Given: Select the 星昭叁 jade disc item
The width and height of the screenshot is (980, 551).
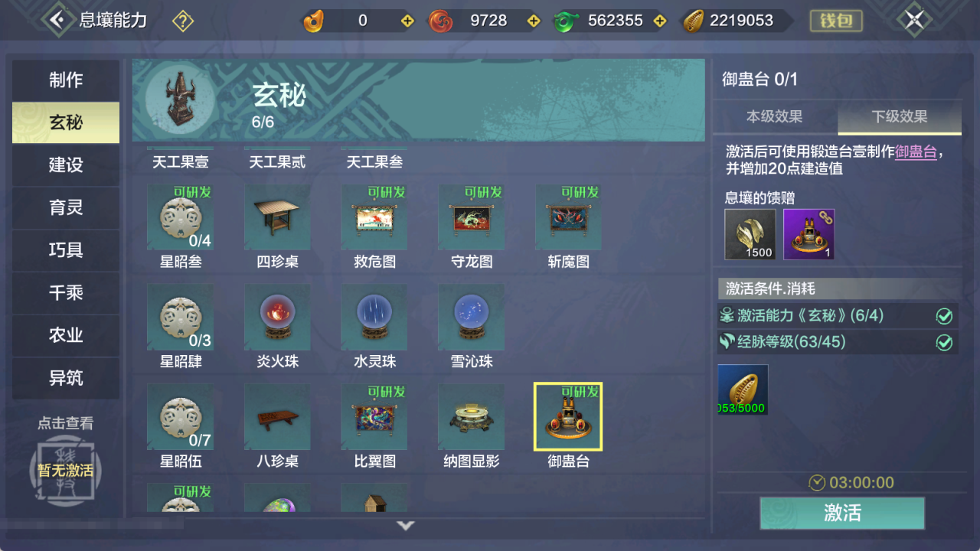Looking at the screenshot, I should tap(180, 217).
